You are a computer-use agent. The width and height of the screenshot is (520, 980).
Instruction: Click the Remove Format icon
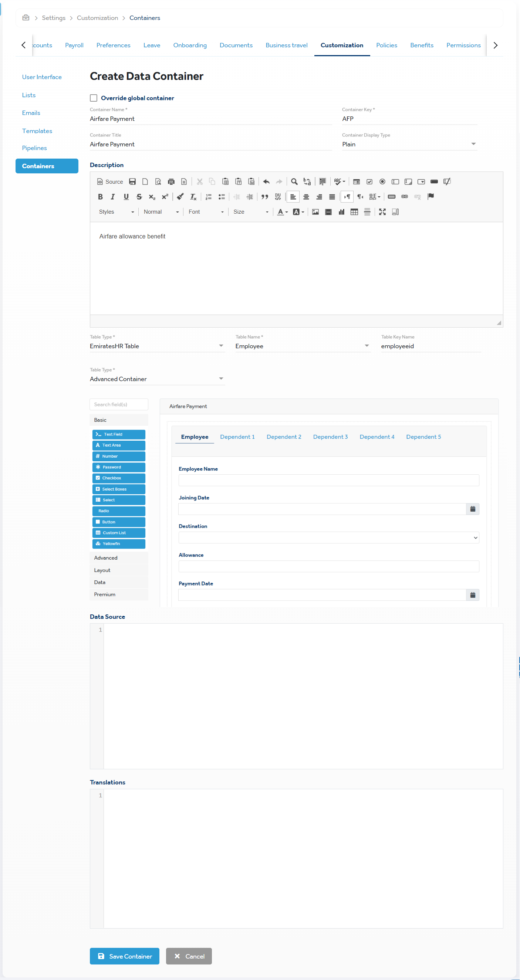point(193,197)
